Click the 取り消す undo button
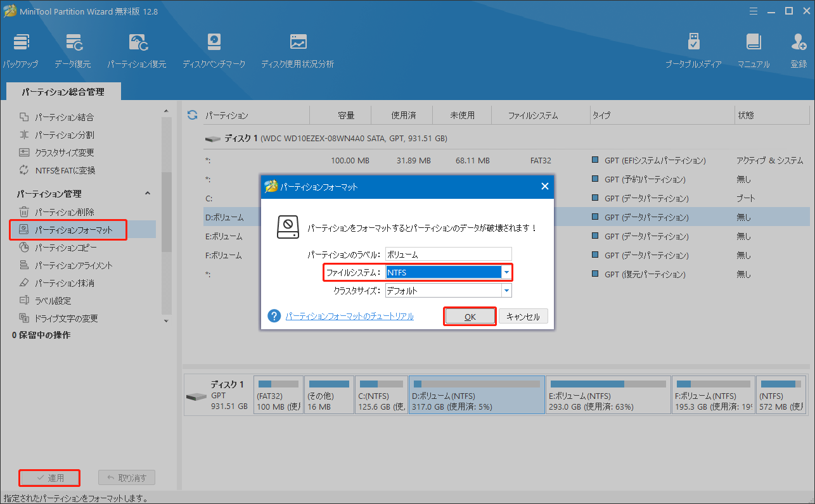This screenshot has width=815, height=504. [127, 478]
